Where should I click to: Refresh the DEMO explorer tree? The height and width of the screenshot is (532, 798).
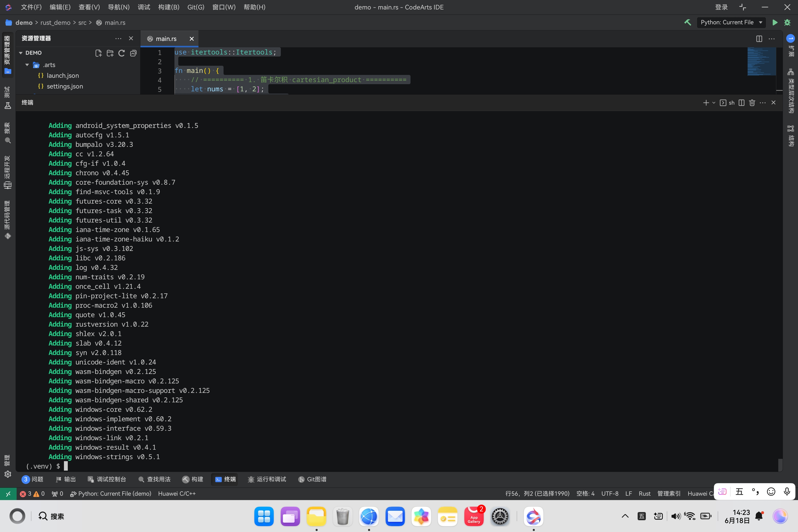coord(121,53)
